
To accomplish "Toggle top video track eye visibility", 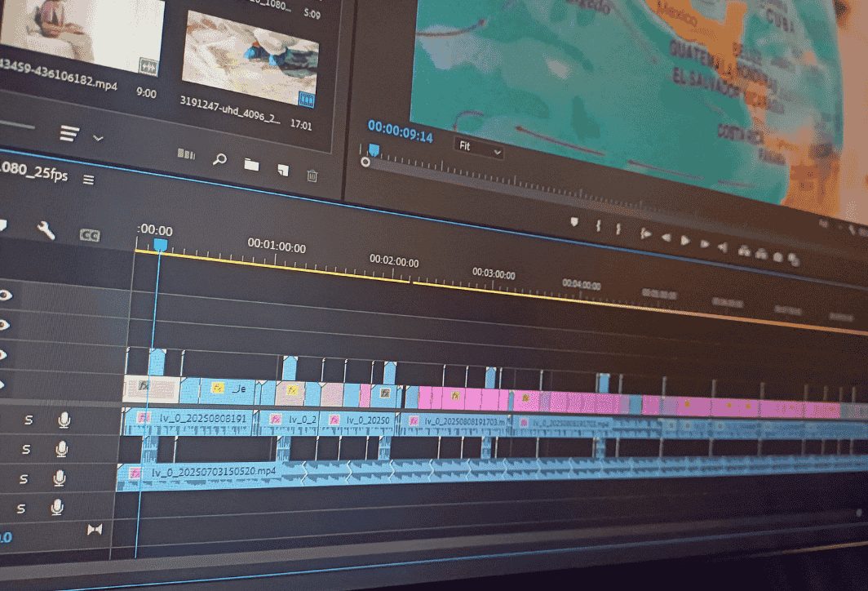I will (5, 295).
